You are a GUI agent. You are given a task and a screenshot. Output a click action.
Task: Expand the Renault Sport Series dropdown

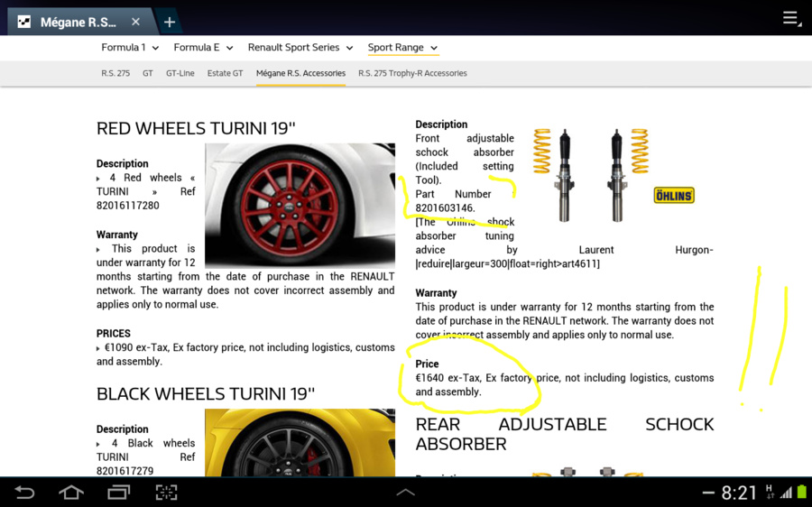click(x=300, y=48)
